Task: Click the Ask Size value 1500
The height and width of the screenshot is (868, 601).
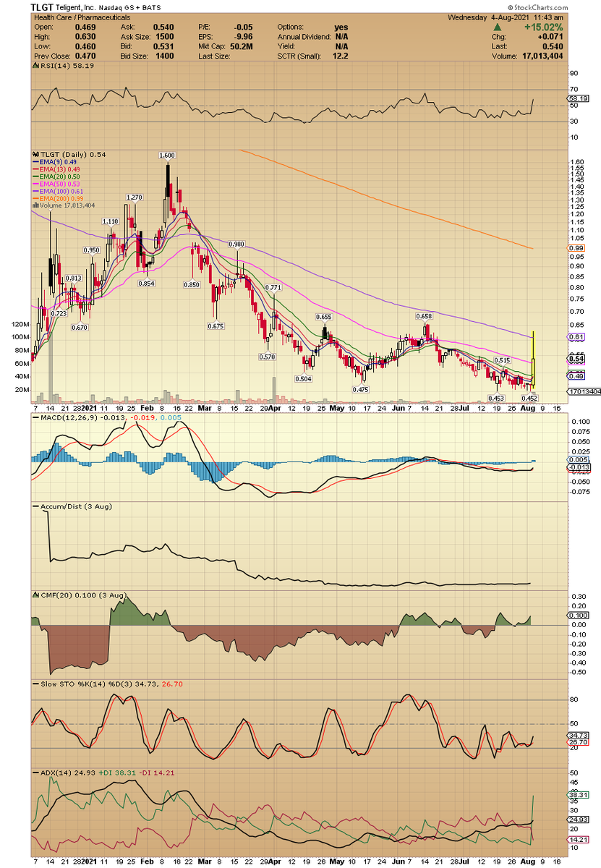Action: coord(164,35)
